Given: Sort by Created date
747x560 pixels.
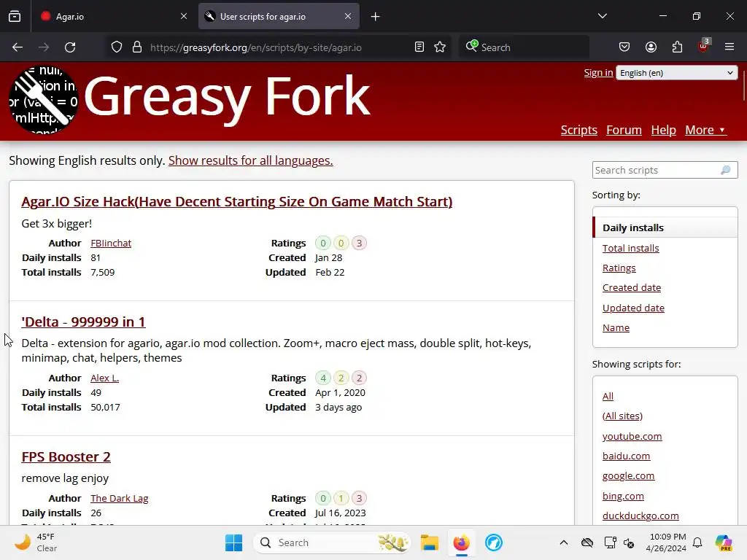Looking at the screenshot, I should (631, 287).
